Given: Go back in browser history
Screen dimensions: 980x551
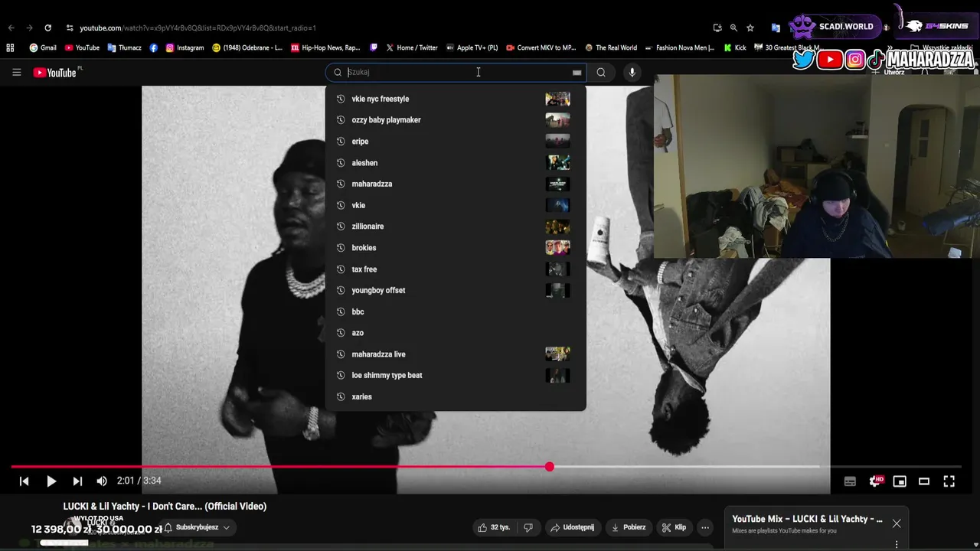Looking at the screenshot, I should click(11, 28).
